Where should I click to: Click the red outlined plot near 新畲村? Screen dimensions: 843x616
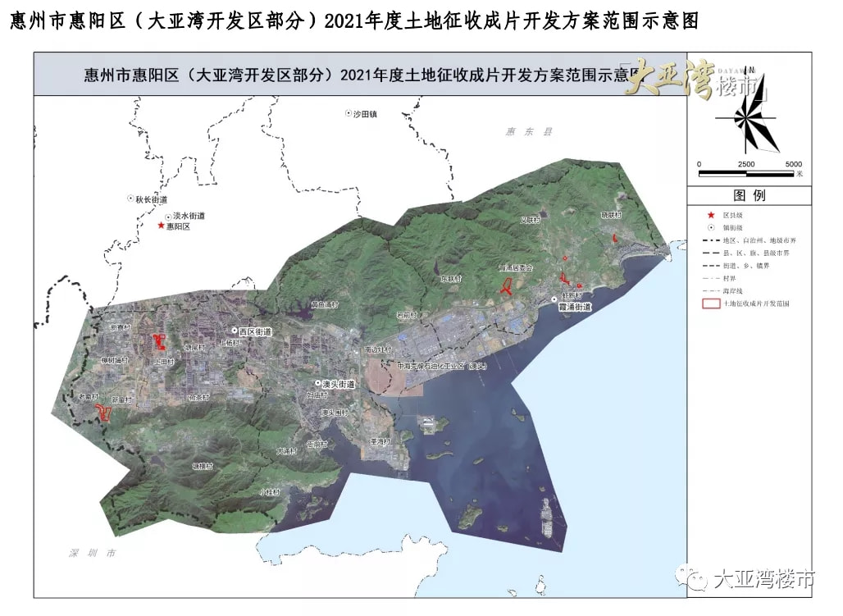[x=103, y=412]
